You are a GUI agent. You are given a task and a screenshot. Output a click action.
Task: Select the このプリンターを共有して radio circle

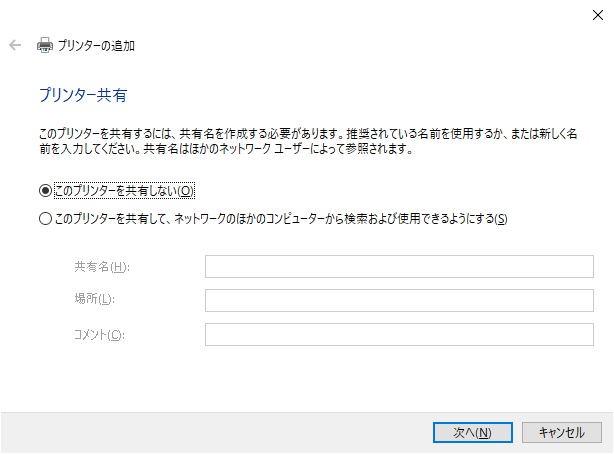click(x=45, y=219)
